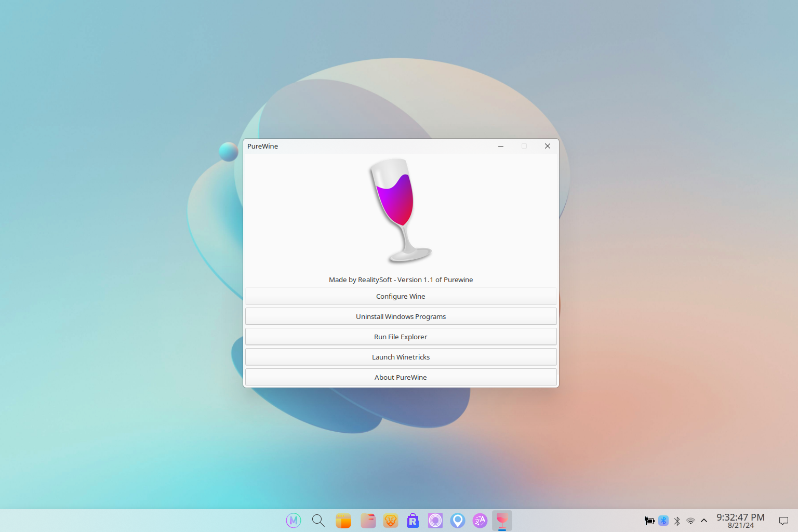Click the PureWine taskbar icon
798x532 pixels.
coord(502,520)
